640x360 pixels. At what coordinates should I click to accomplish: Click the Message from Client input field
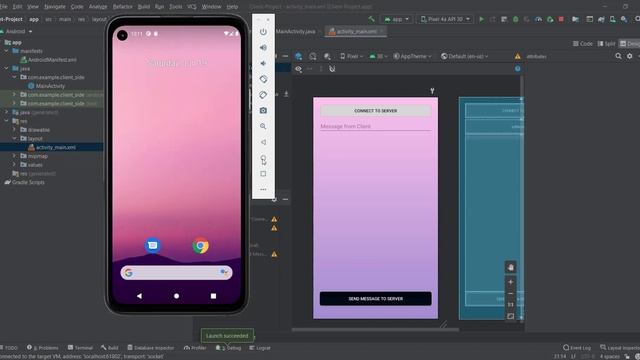(x=376, y=127)
